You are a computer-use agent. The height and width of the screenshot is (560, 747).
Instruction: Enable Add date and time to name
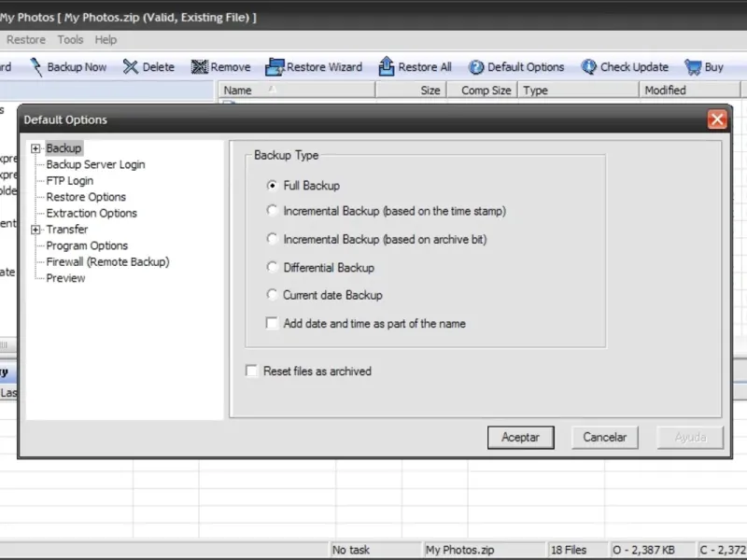tap(272, 323)
